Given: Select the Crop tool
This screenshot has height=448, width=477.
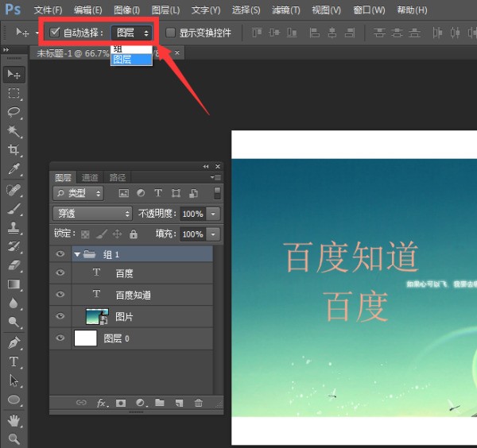Looking at the screenshot, I should pyautogui.click(x=14, y=150).
